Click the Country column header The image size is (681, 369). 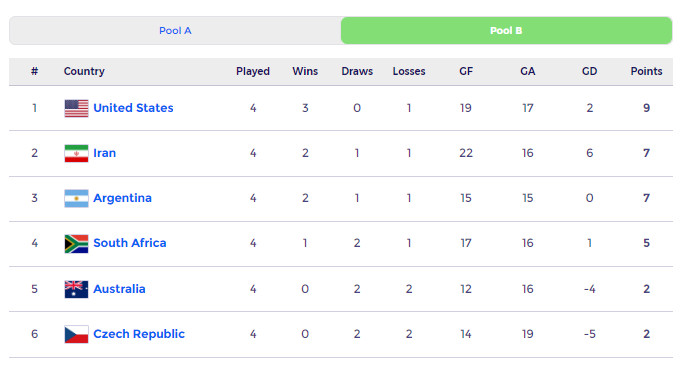pos(84,71)
